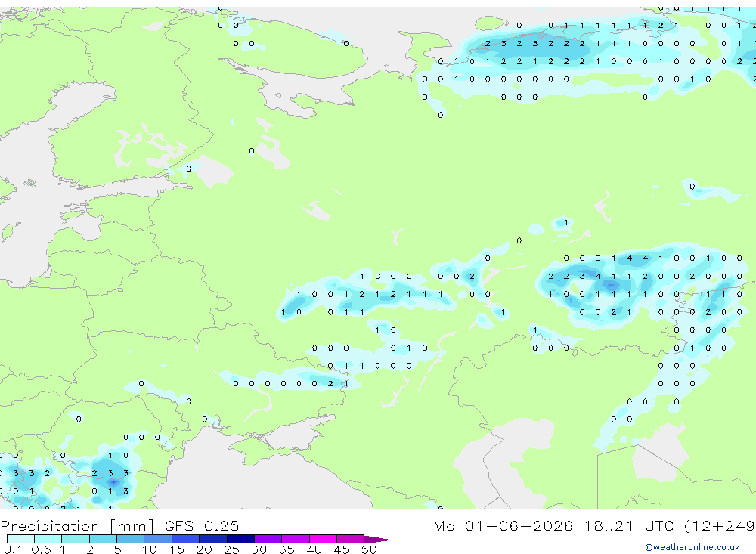Click the legend value "35"
756x554 pixels.
(287, 549)
